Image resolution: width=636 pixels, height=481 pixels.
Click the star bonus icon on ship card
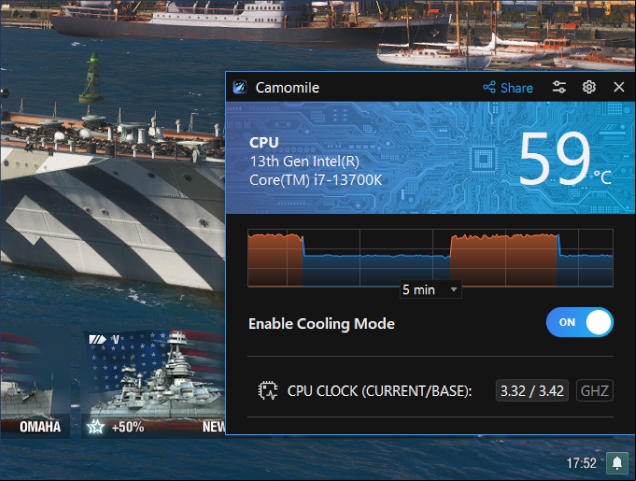pyautogui.click(x=95, y=427)
